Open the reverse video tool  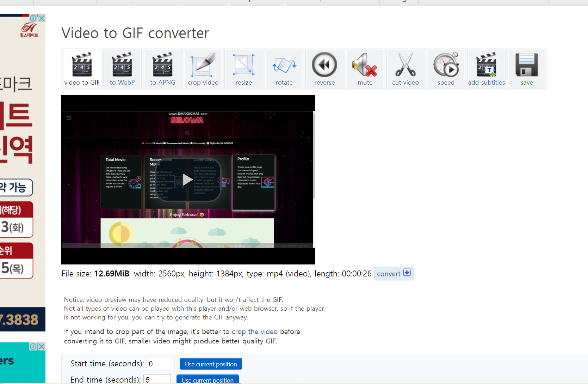pos(324,69)
